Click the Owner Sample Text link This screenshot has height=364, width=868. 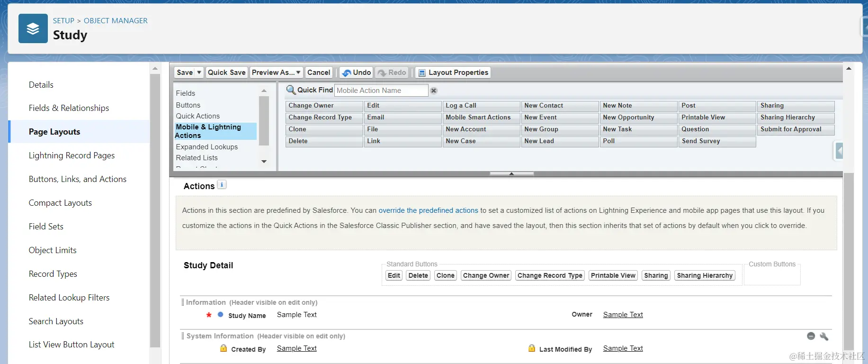(x=623, y=315)
